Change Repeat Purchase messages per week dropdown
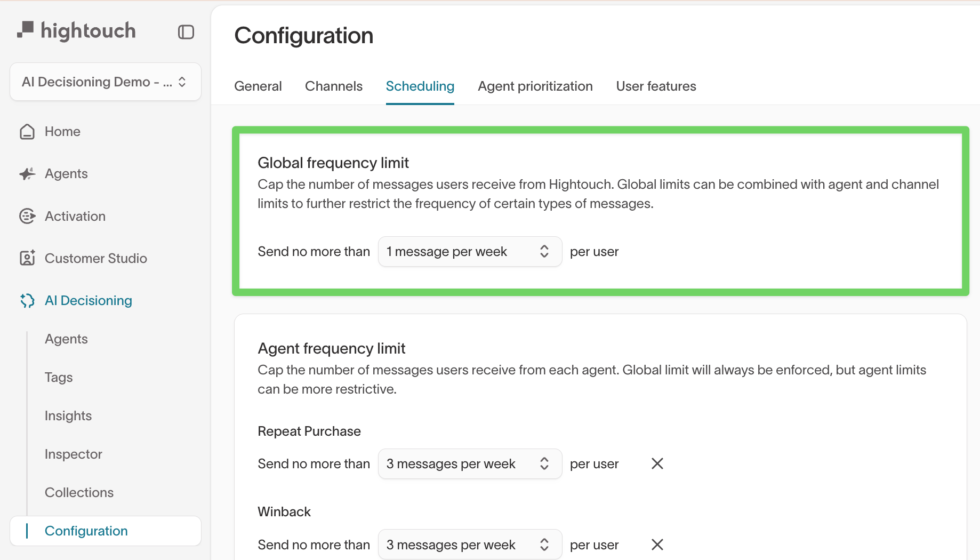980x560 pixels. [x=469, y=464]
